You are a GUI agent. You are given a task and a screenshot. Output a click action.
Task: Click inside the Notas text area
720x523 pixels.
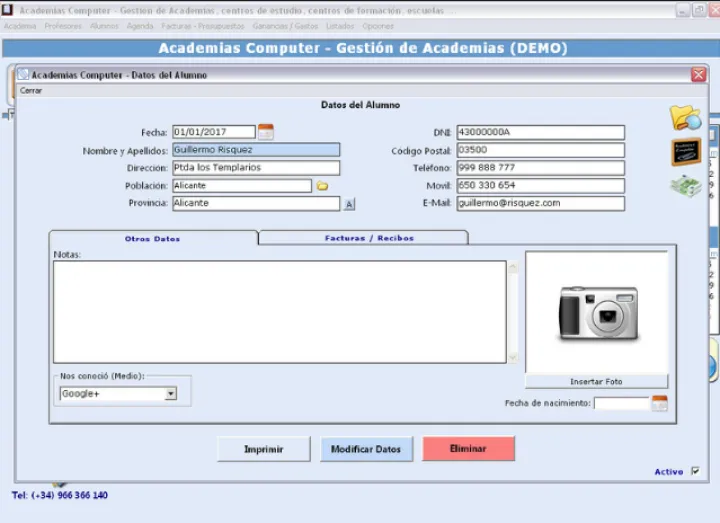click(x=280, y=312)
